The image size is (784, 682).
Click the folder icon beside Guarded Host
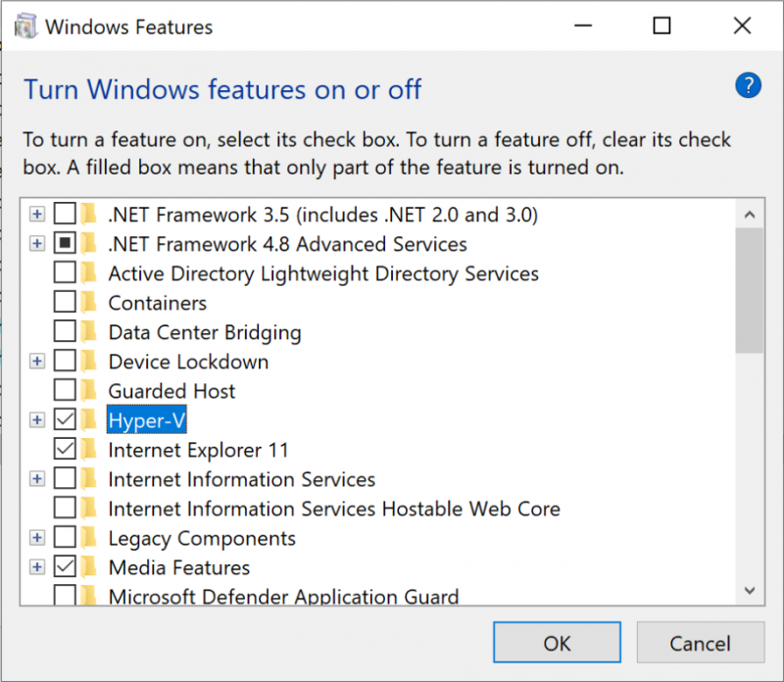coord(90,391)
